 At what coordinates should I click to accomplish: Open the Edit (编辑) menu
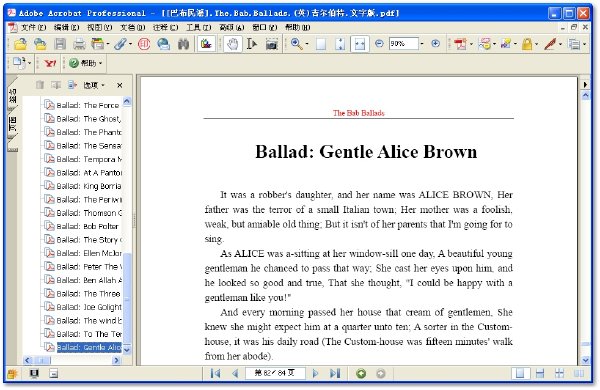coord(67,27)
